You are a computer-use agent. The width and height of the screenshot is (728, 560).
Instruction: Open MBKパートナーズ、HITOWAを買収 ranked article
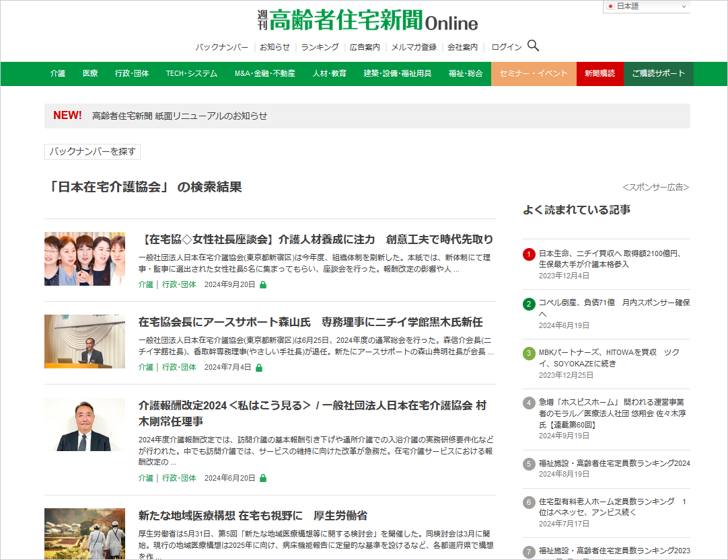(x=609, y=358)
